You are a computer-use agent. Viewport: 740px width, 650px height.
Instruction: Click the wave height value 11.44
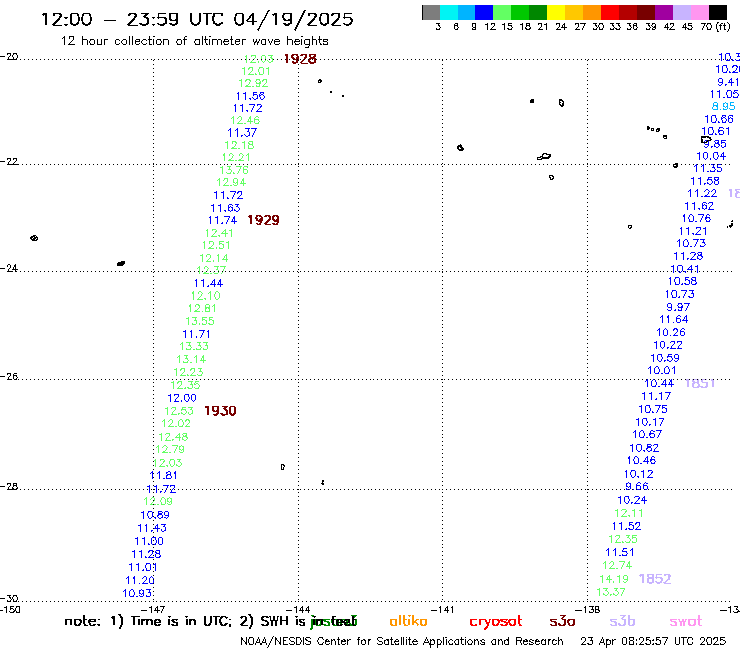coord(208,283)
